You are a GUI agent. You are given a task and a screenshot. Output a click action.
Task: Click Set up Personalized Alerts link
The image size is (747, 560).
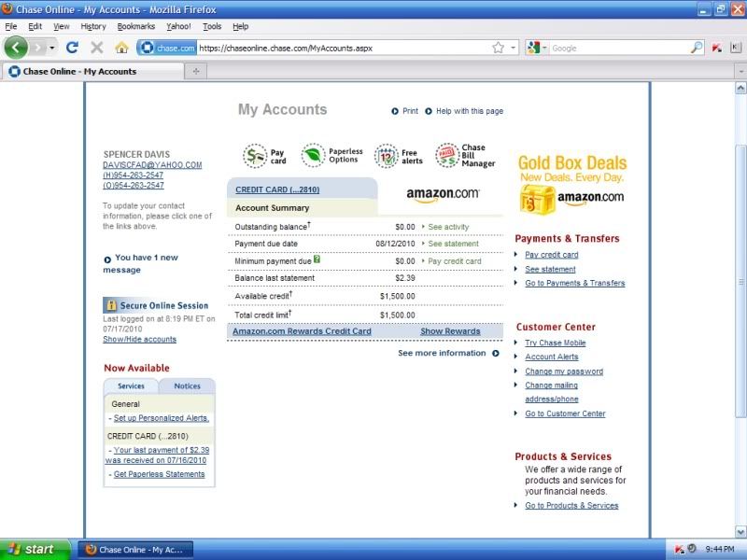(x=161, y=418)
